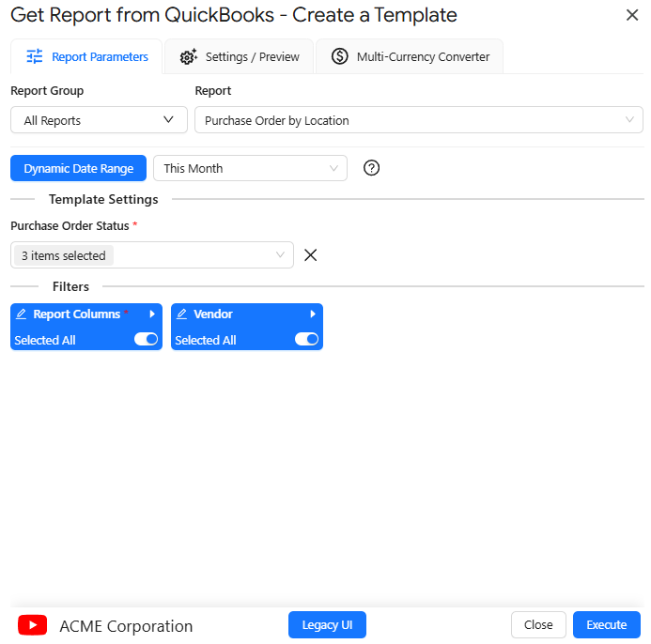Switch to the Multi-Currency Converter tab
The height and width of the screenshot is (644, 651).
[410, 56]
